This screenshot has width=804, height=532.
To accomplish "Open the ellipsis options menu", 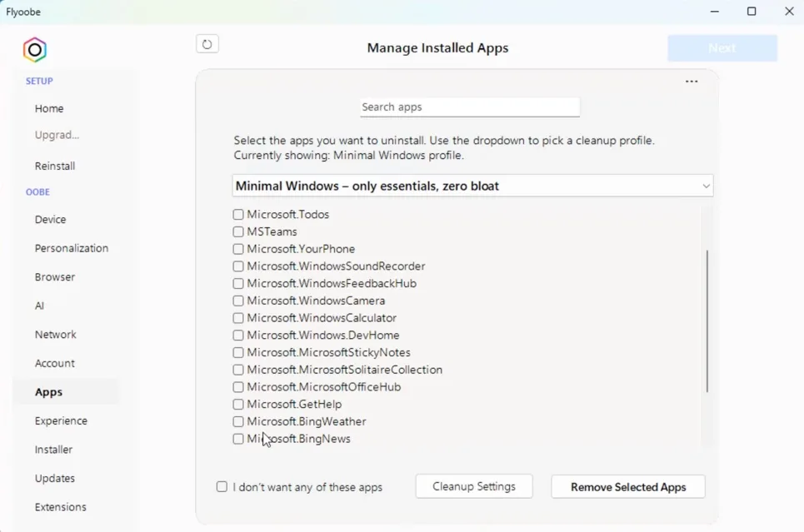I will [691, 81].
